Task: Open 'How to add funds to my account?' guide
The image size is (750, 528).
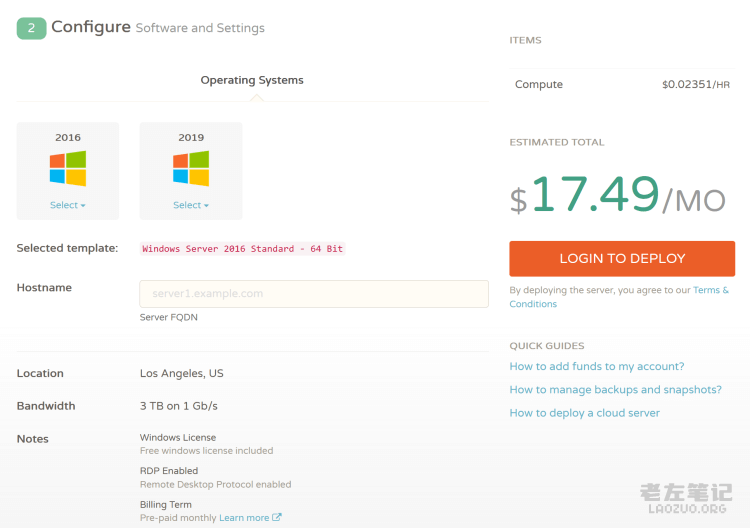Action: pyautogui.click(x=596, y=367)
